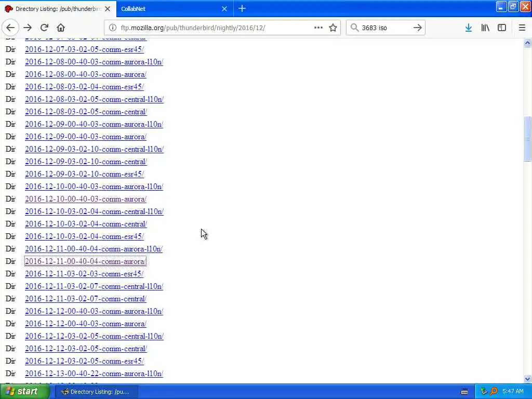Viewport: 532px width, 399px height.
Task: Click the vertical scrollbar thumb
Action: (527, 139)
